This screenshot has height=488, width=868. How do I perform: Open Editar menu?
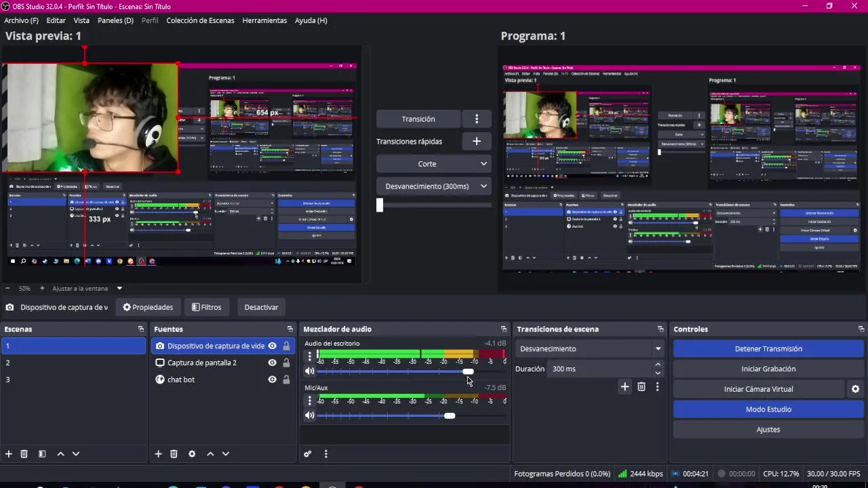(x=56, y=20)
